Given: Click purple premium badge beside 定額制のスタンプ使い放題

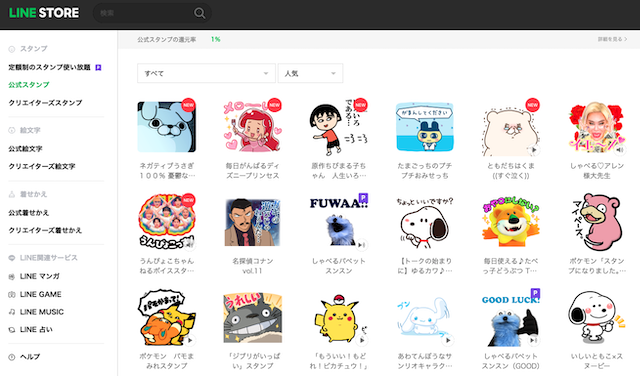Looking at the screenshot, I should [98, 67].
